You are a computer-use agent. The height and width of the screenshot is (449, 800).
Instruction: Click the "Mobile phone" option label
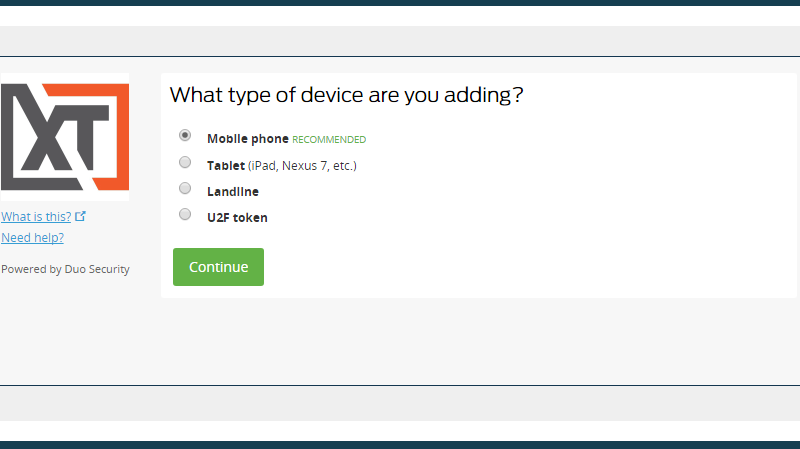pyautogui.click(x=247, y=139)
